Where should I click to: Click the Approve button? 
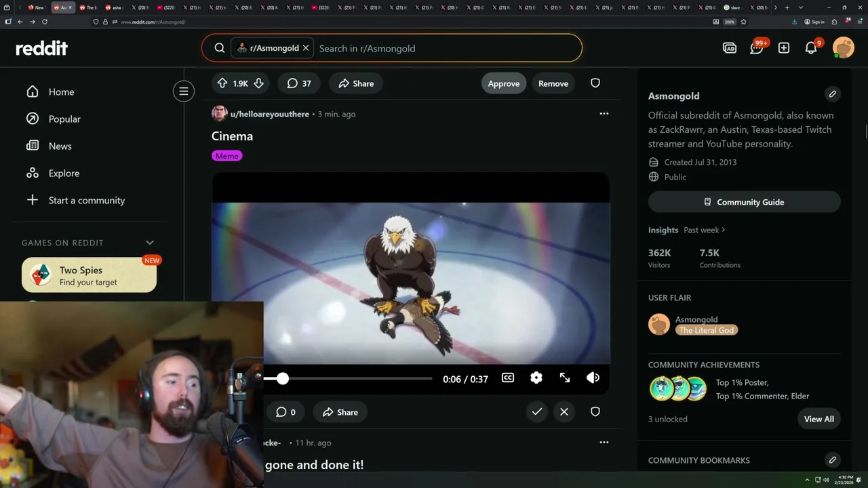(x=504, y=83)
